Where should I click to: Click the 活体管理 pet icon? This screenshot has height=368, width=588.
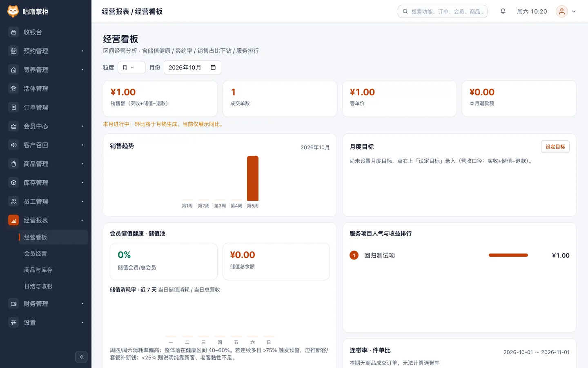pos(13,89)
